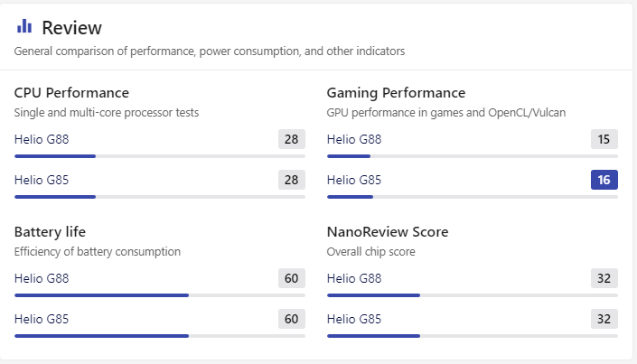Click Helio G88 link under Gaming Performance
The image size is (637, 364).
[x=353, y=139]
